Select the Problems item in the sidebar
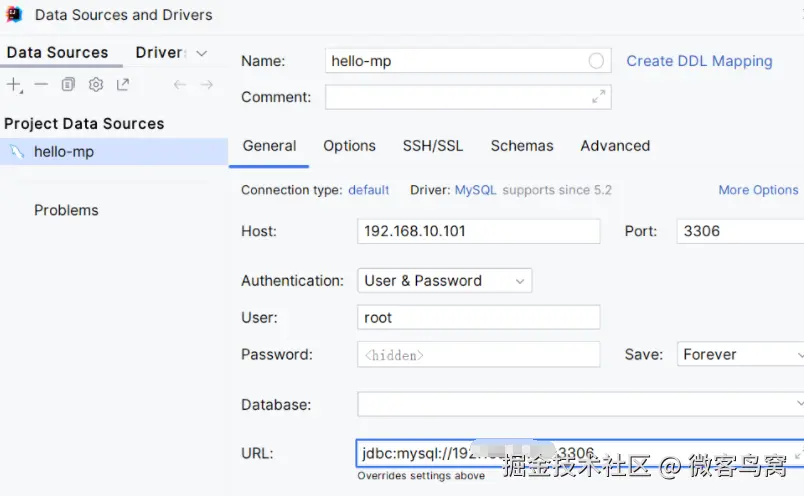This screenshot has width=804, height=496. pyautogui.click(x=66, y=210)
